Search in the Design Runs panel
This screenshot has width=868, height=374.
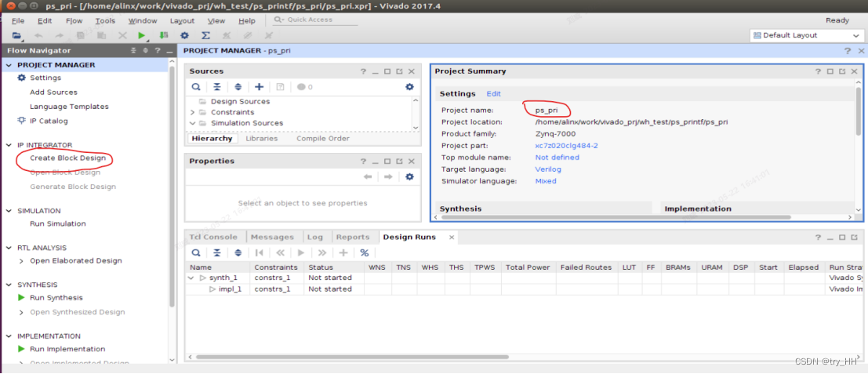(x=196, y=252)
